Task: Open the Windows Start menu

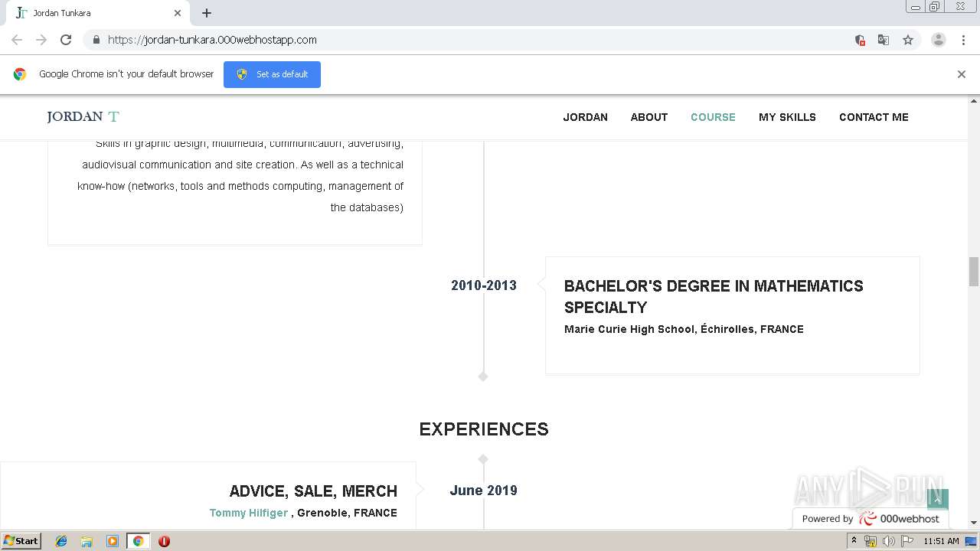Action: [x=21, y=540]
